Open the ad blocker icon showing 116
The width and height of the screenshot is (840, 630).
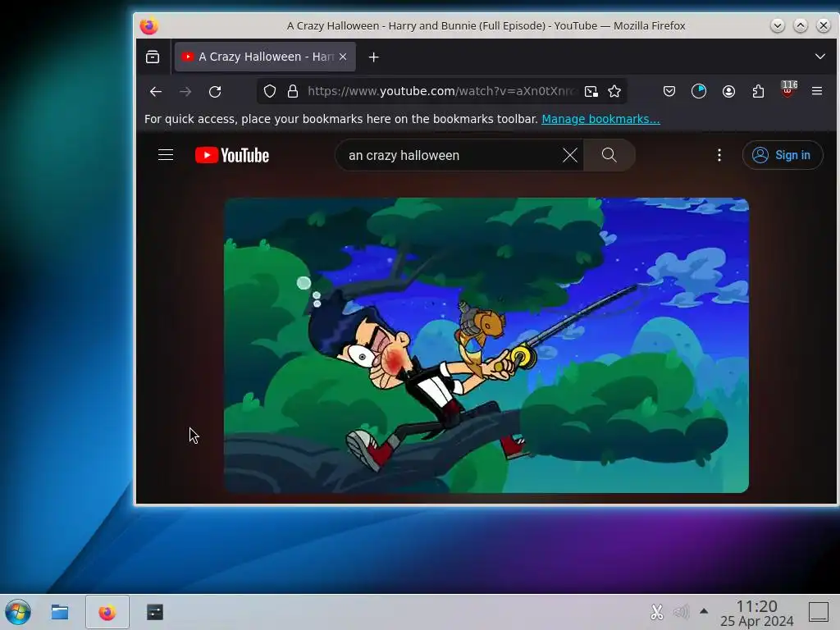(788, 89)
